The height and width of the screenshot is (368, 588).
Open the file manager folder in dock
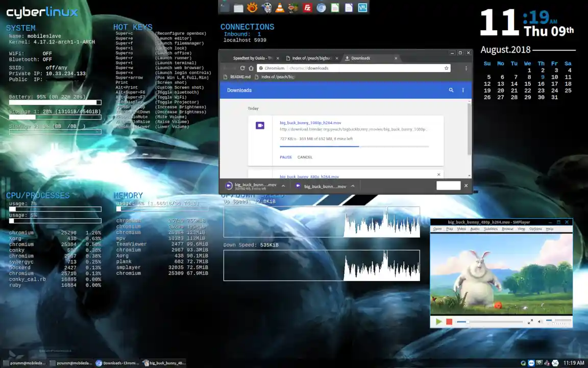click(x=238, y=8)
